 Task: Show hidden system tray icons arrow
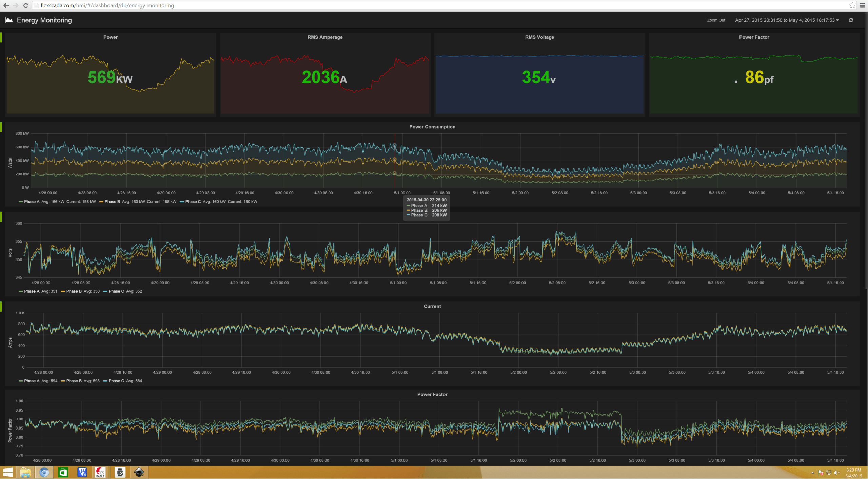813,473
